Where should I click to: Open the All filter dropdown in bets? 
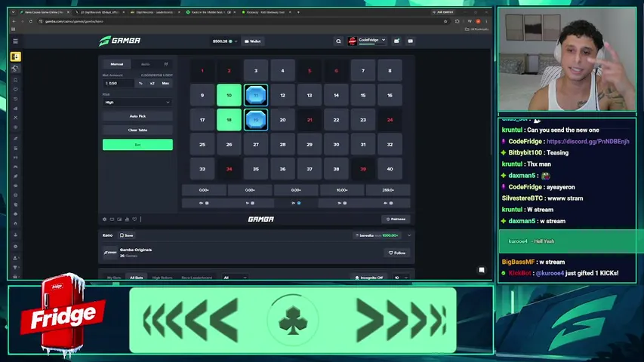[235, 278]
